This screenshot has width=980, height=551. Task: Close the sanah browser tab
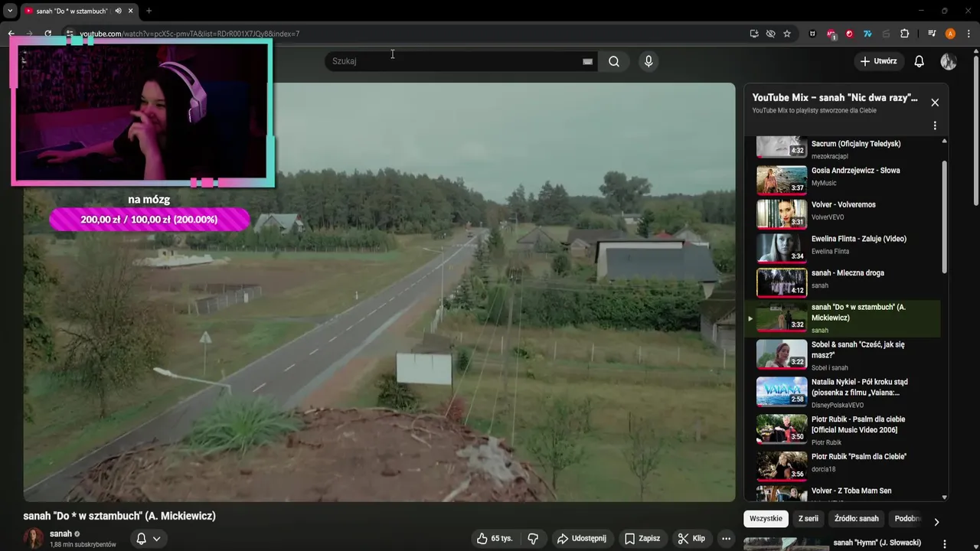(x=131, y=11)
